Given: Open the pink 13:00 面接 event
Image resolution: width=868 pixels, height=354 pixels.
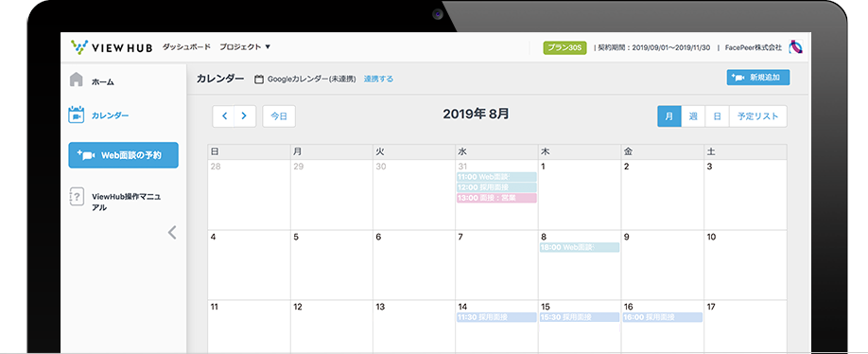Looking at the screenshot, I should point(496,198).
